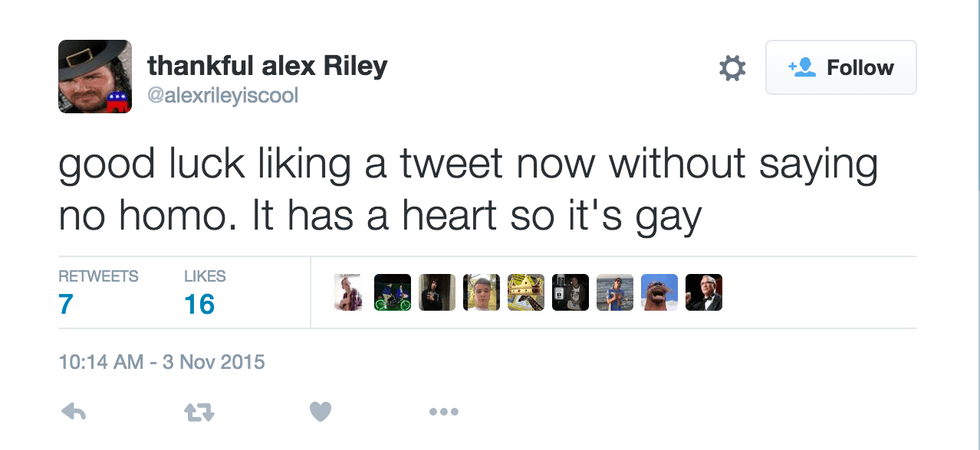
Task: View the list of 7 retweets
Action: [x=97, y=292]
